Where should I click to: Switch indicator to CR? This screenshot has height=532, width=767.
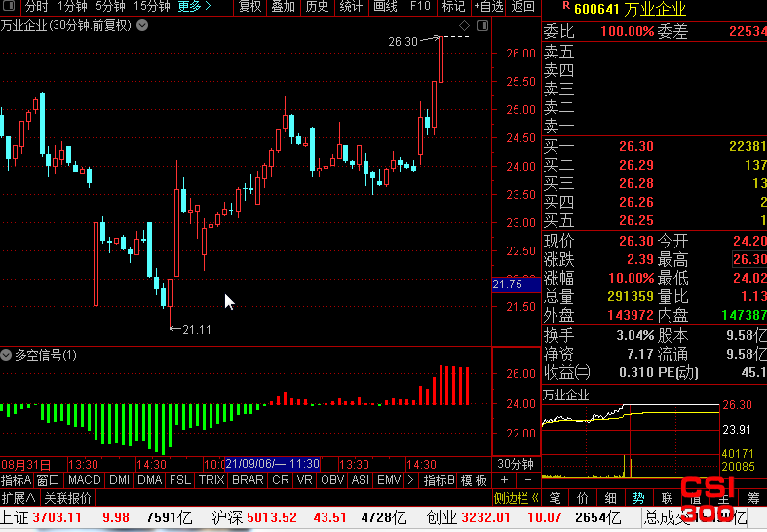[x=281, y=480]
